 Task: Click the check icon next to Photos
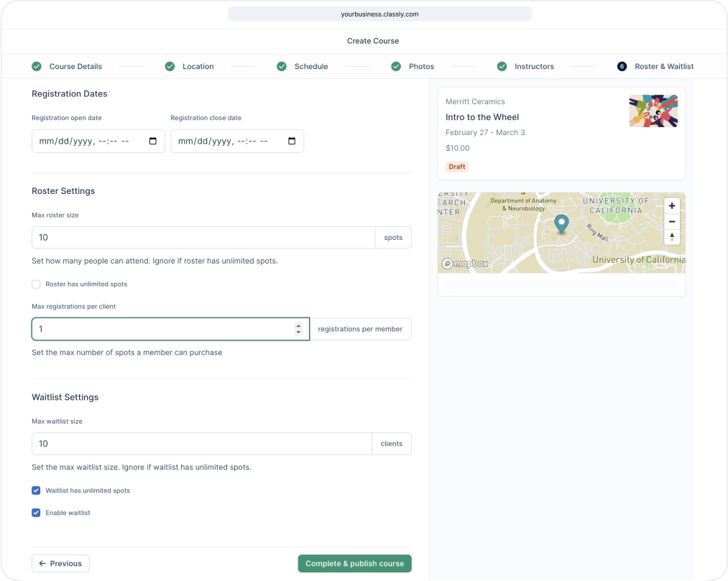(x=396, y=66)
